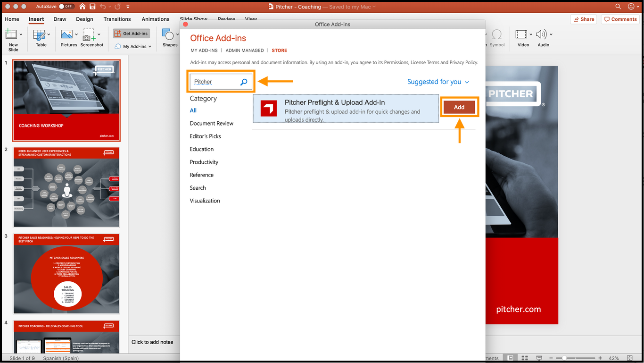Insert a Table using the ribbon icon
Image resolution: width=644 pixels, height=363 pixels.
39,34
